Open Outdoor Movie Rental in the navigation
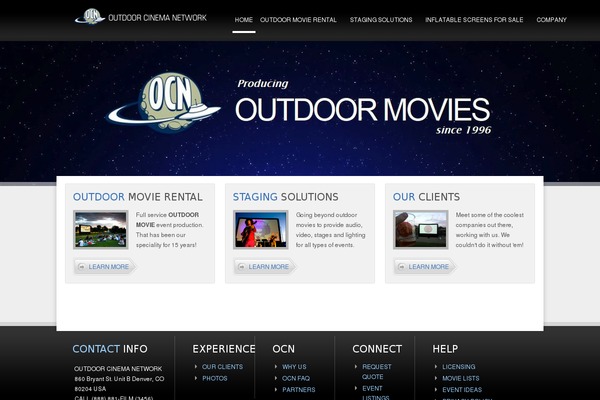This screenshot has width=600, height=400. 298,20
